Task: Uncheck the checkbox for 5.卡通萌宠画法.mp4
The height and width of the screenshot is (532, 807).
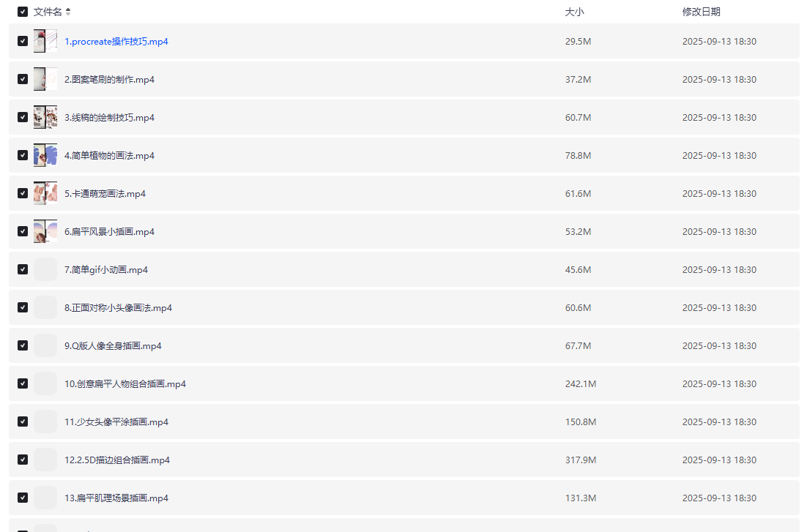Action: (23, 193)
